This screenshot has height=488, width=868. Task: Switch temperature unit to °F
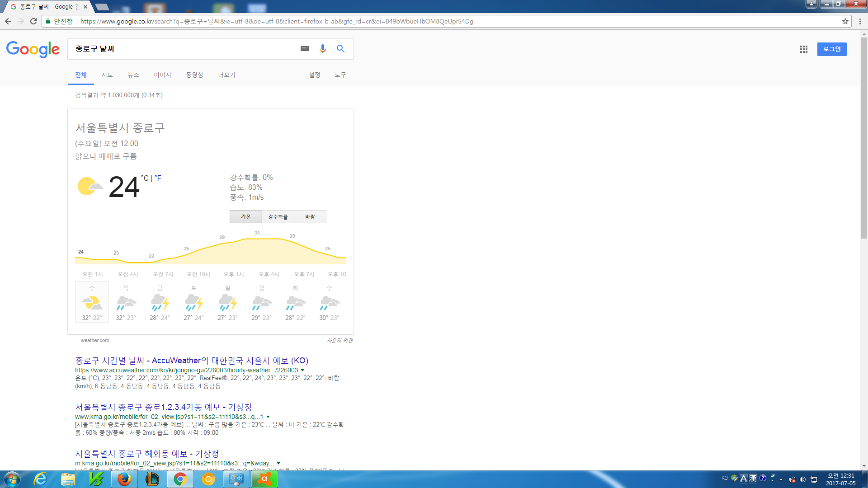[x=158, y=178]
